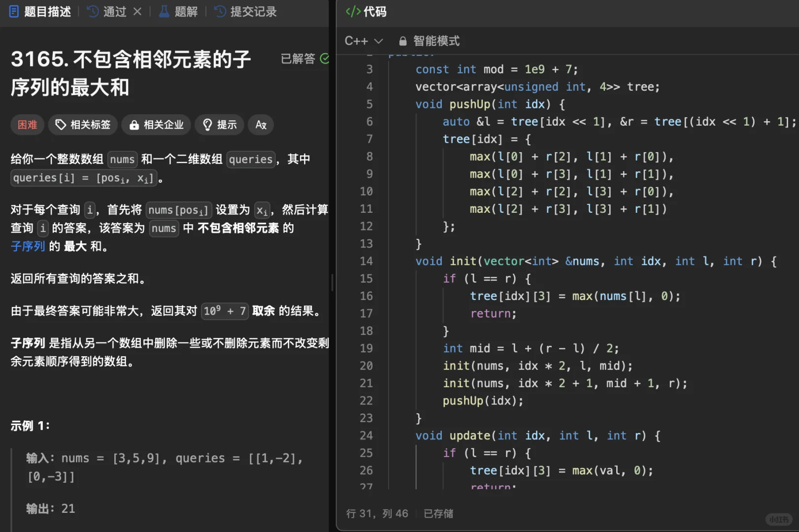Screen dimensions: 799x532
Task: Open the 题解 solutions tab
Action: (178, 11)
